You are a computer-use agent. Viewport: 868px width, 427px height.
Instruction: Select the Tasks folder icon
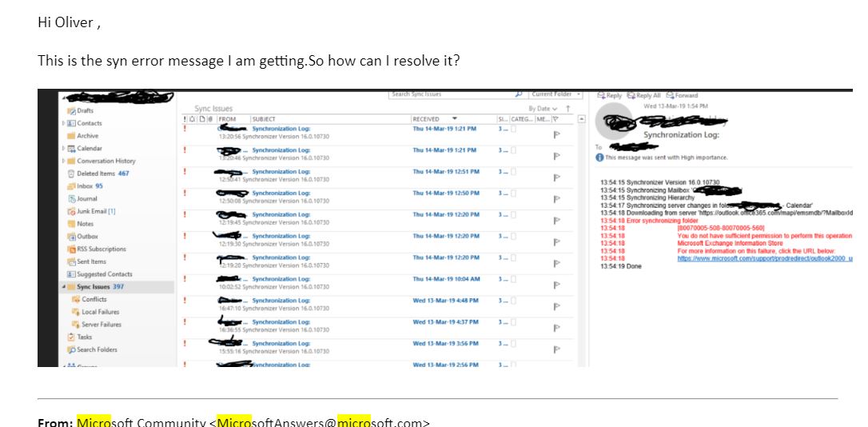(71, 337)
